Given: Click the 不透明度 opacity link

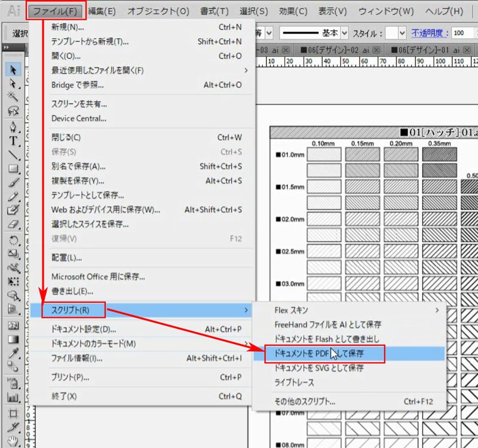Looking at the screenshot, I should 427,33.
